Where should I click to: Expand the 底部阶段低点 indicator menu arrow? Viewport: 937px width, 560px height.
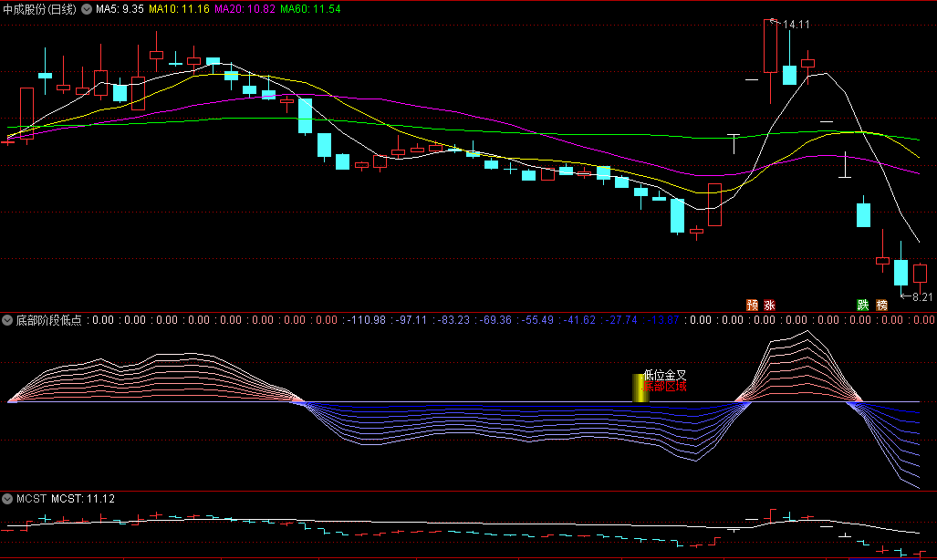(x=7, y=321)
